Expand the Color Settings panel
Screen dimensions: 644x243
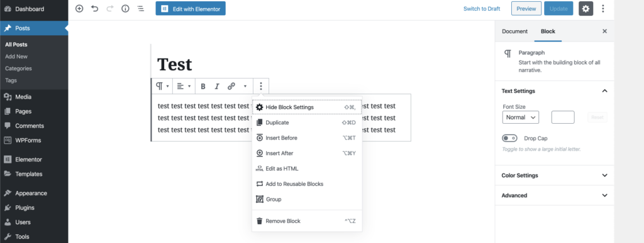pyautogui.click(x=555, y=175)
